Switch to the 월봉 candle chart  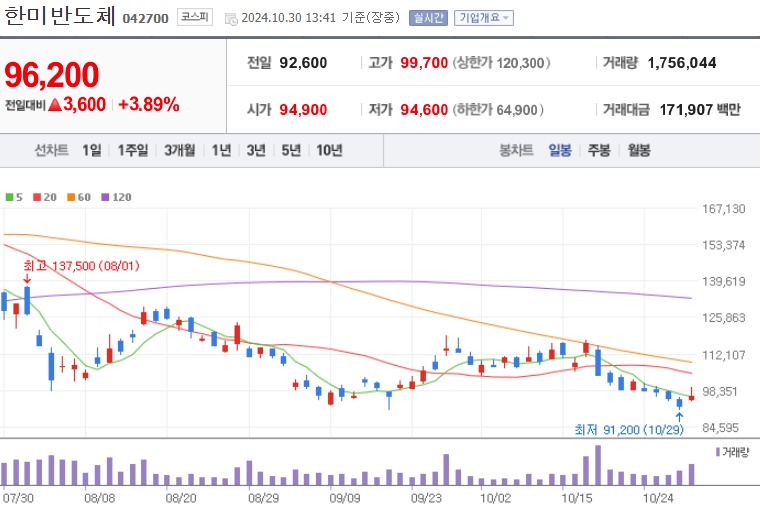point(639,150)
